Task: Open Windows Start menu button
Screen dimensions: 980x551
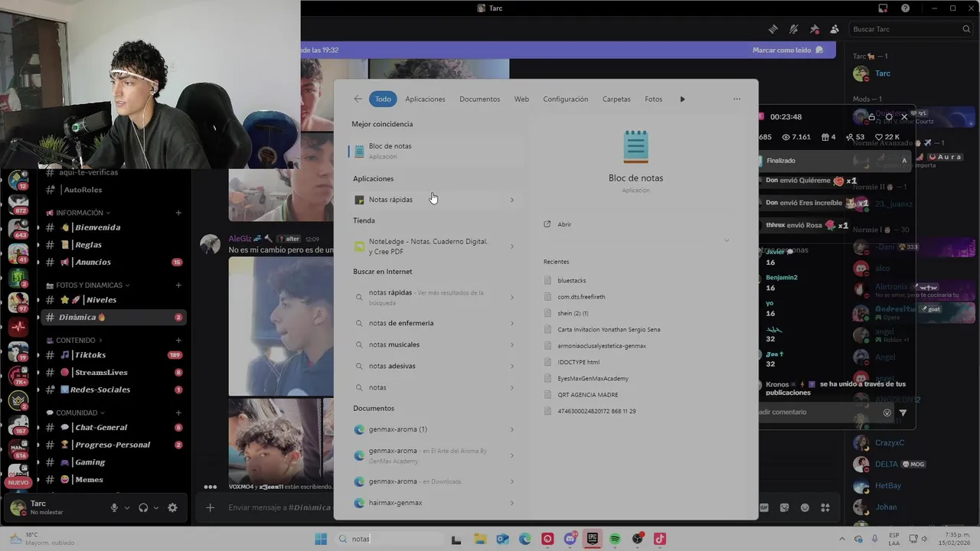Action: click(x=321, y=539)
